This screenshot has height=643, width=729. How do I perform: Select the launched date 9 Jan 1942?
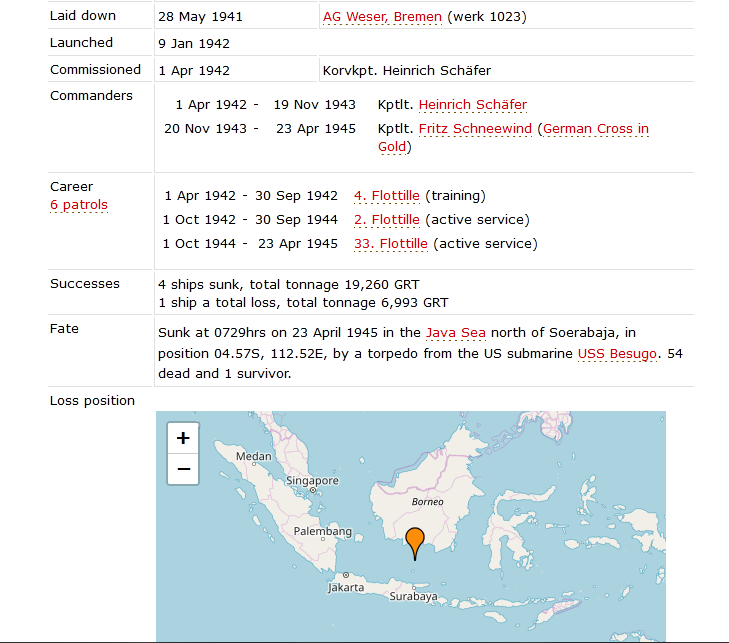[194, 44]
